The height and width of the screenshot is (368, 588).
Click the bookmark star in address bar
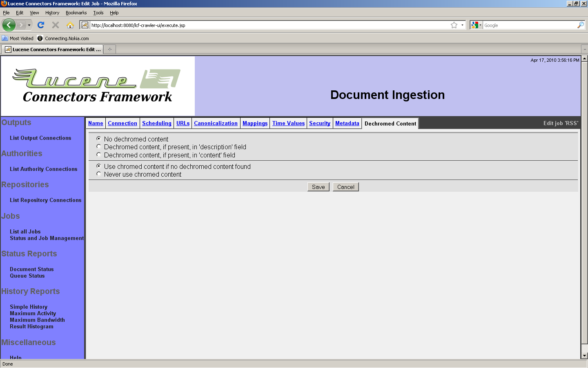point(454,25)
